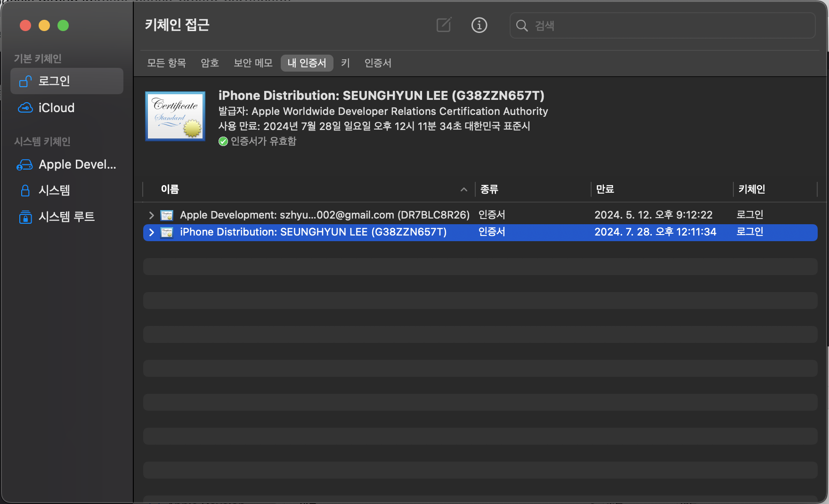Select the 내 인증서 tab

[x=307, y=63]
